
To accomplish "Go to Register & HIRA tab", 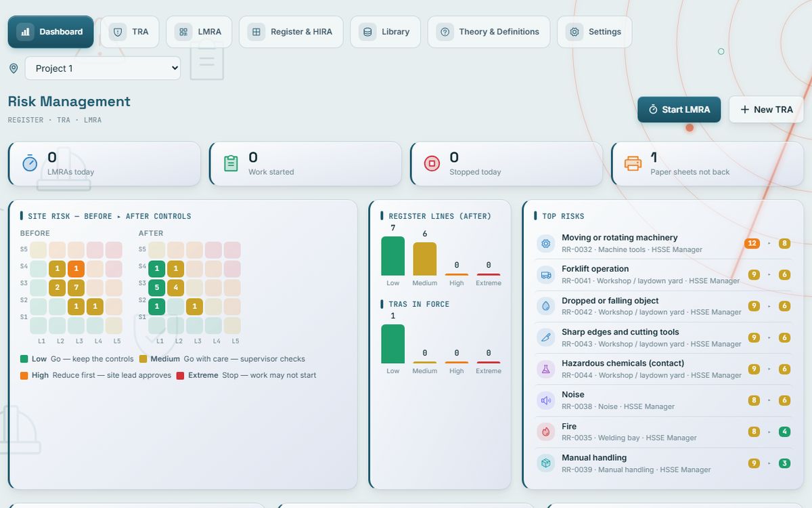I will pyautogui.click(x=291, y=32).
